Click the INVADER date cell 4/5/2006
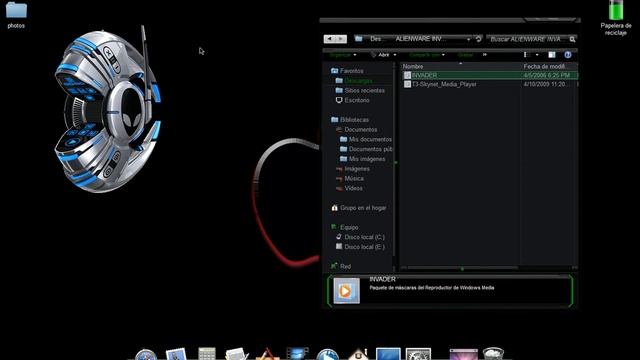This screenshot has height=360, width=640. (547, 75)
